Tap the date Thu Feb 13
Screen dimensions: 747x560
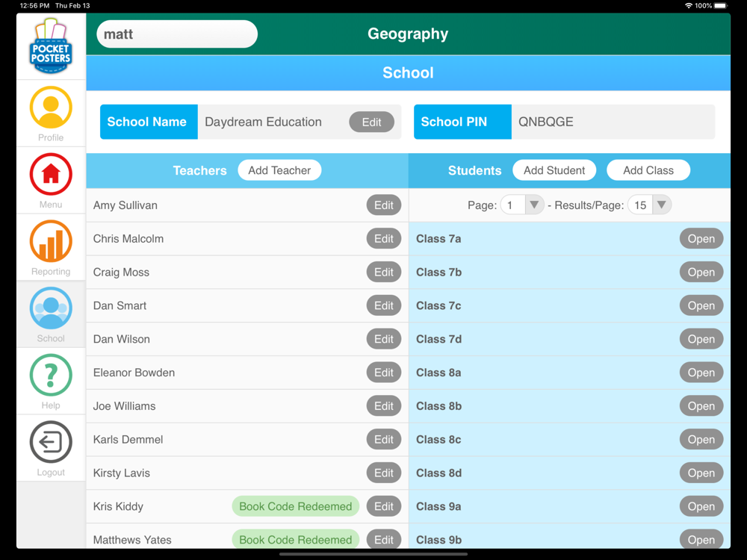pyautogui.click(x=72, y=6)
